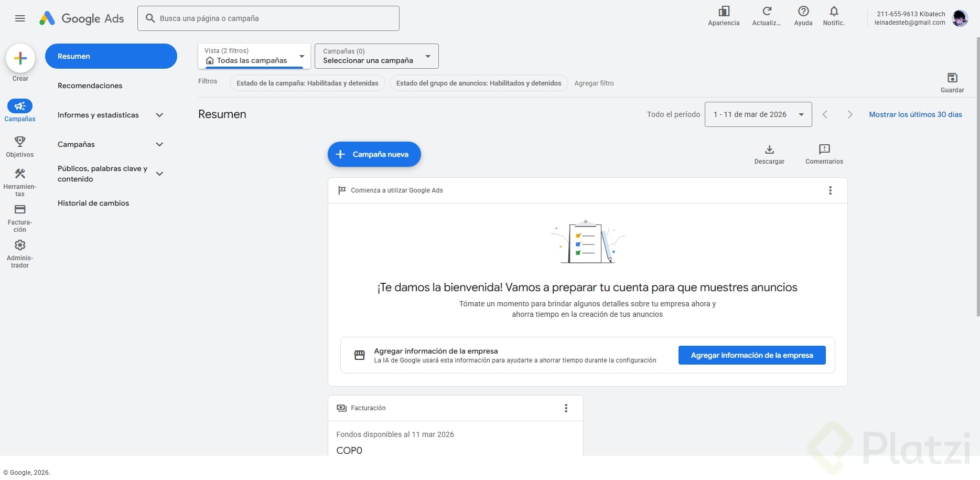This screenshot has width=980, height=480.
Task: Go to previous date period arrow
Action: point(825,114)
